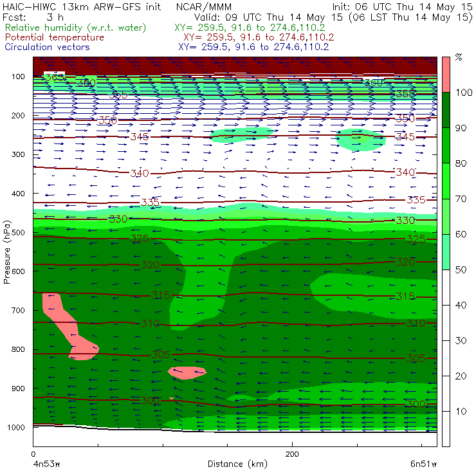Click the '1000' pressure axis tick label
The width and height of the screenshot is (476, 476).
(16, 427)
